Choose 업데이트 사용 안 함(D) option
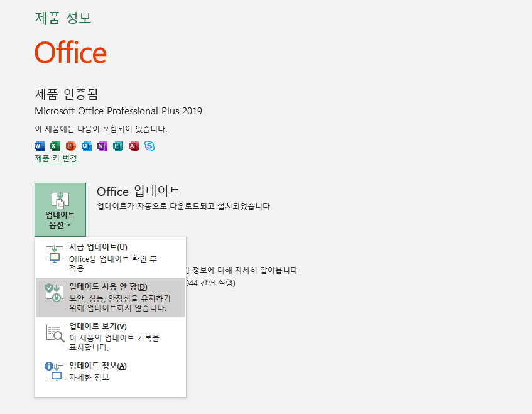This screenshot has height=414, width=532. pyautogui.click(x=111, y=297)
